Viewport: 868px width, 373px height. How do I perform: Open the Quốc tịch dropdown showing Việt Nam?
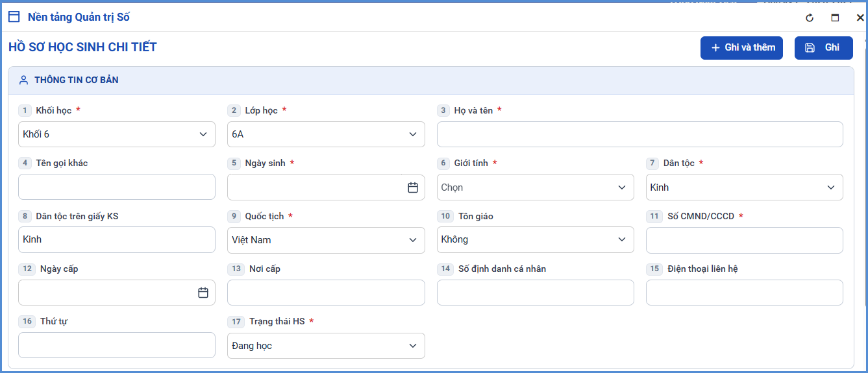tap(326, 240)
